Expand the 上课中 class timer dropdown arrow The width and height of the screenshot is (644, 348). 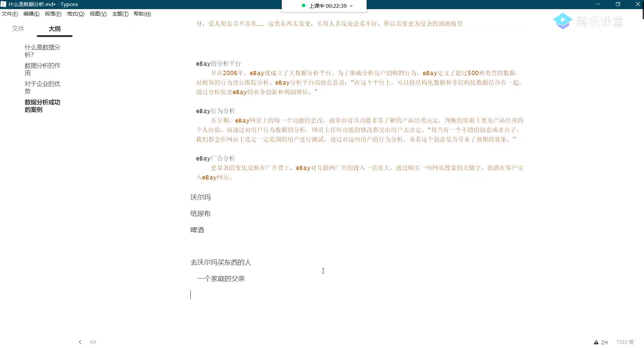[351, 6]
